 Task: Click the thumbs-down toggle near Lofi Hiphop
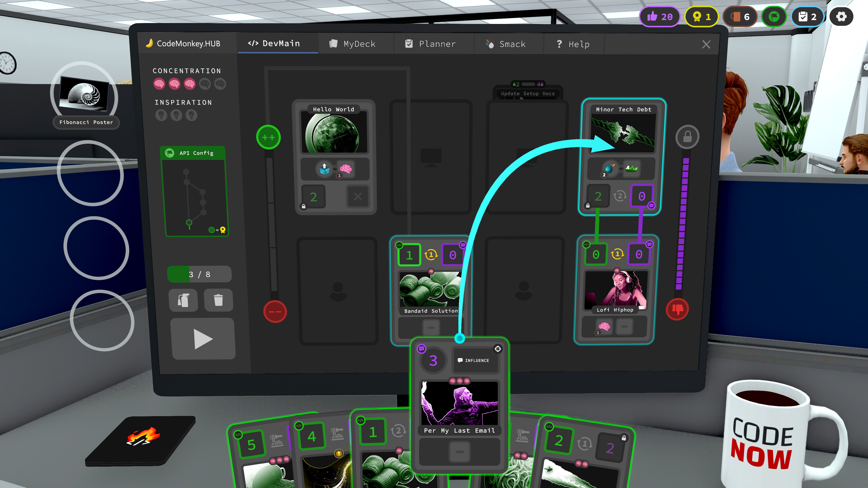coord(677,310)
